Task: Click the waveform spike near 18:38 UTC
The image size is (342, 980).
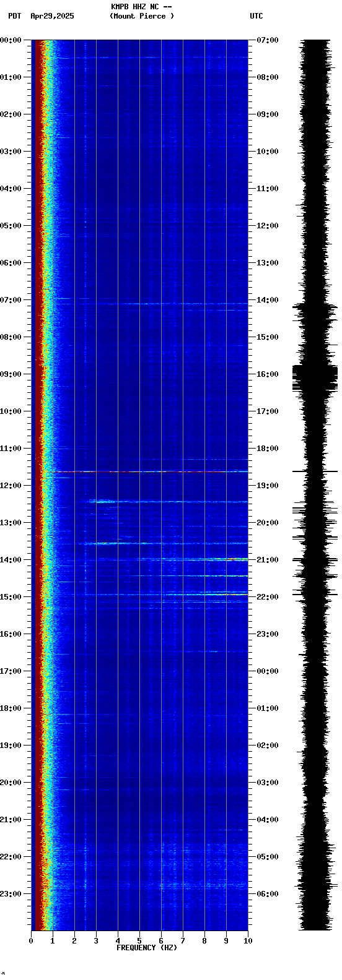Action: click(315, 472)
